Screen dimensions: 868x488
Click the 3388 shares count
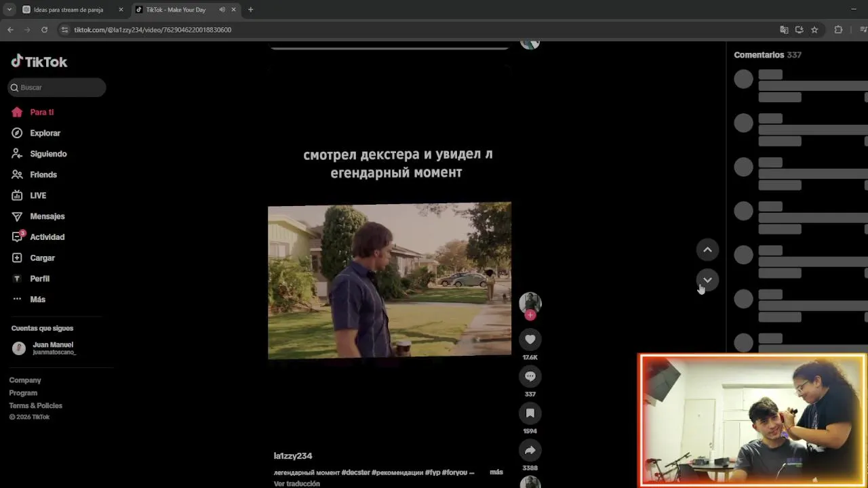tap(530, 468)
